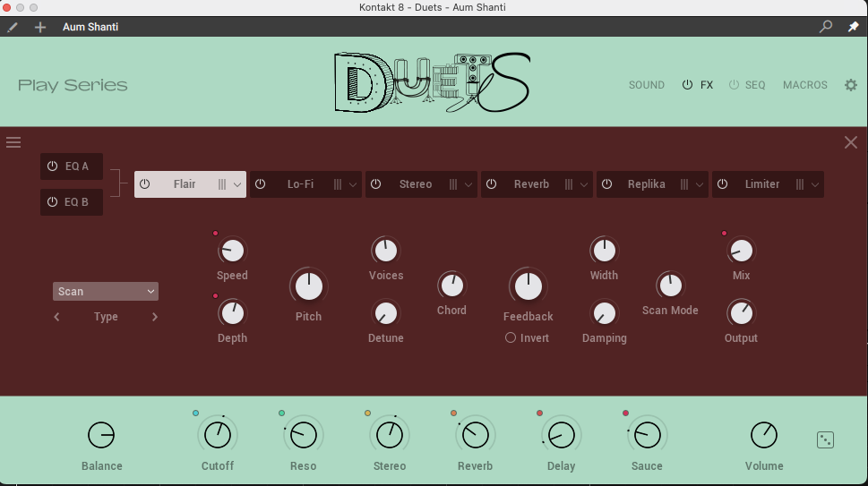Click the blue macro dot beside Cutoff

click(x=196, y=413)
